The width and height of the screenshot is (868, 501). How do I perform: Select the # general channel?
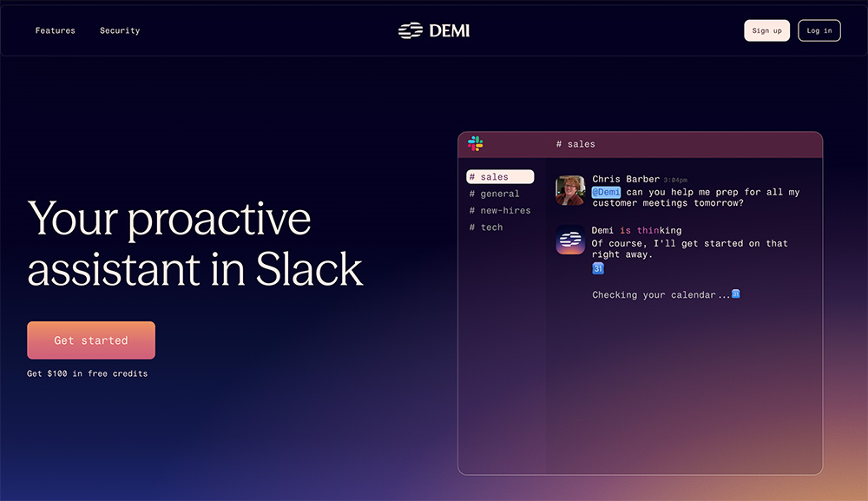click(495, 194)
